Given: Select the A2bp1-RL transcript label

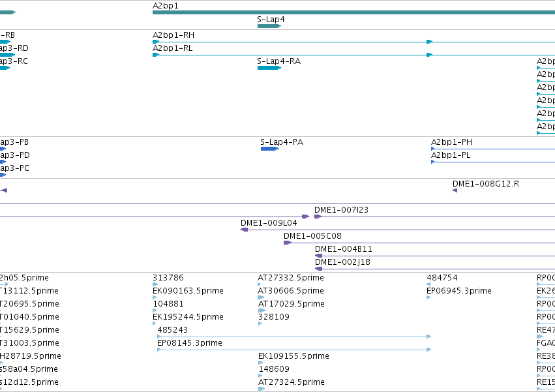Looking at the screenshot, I should tap(172, 48).
